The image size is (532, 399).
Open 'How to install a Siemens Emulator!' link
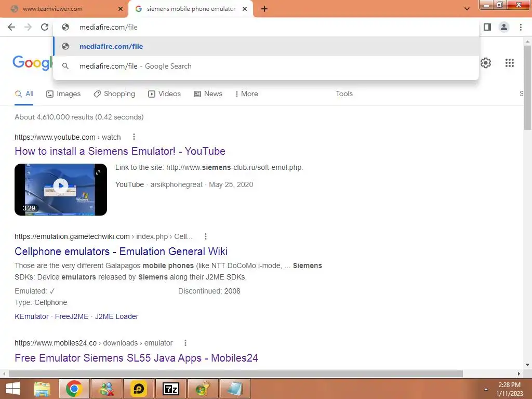[x=120, y=151]
